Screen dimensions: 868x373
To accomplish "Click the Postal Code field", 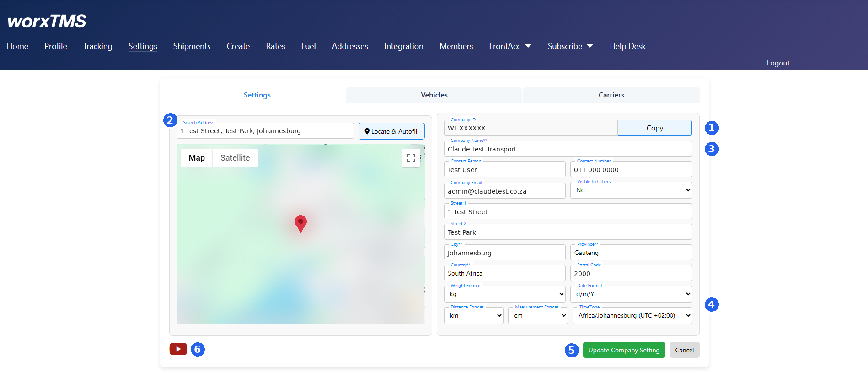I will (x=631, y=273).
